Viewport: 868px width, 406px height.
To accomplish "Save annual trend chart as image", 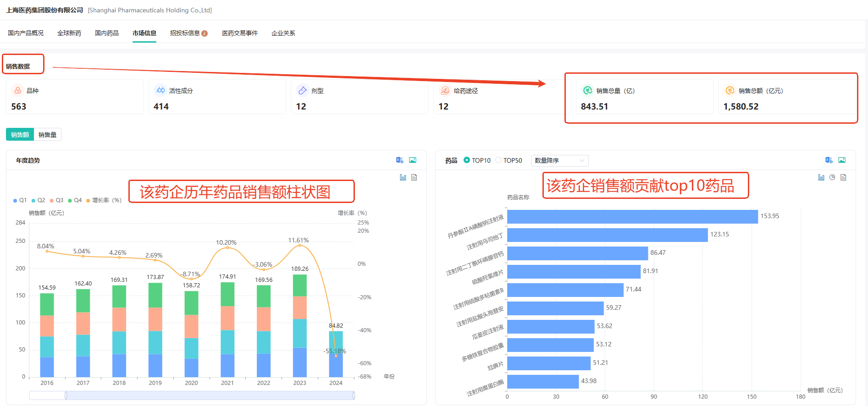I will 413,160.
